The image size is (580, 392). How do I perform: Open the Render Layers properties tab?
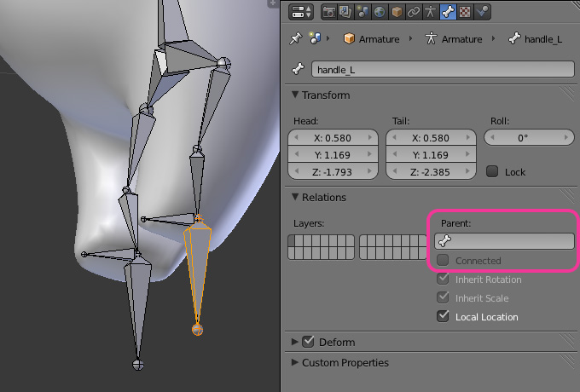pyautogui.click(x=345, y=12)
